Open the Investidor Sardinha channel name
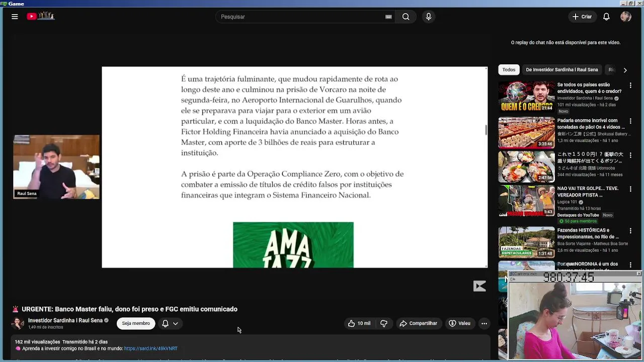This screenshot has width=644, height=362. pos(65,320)
